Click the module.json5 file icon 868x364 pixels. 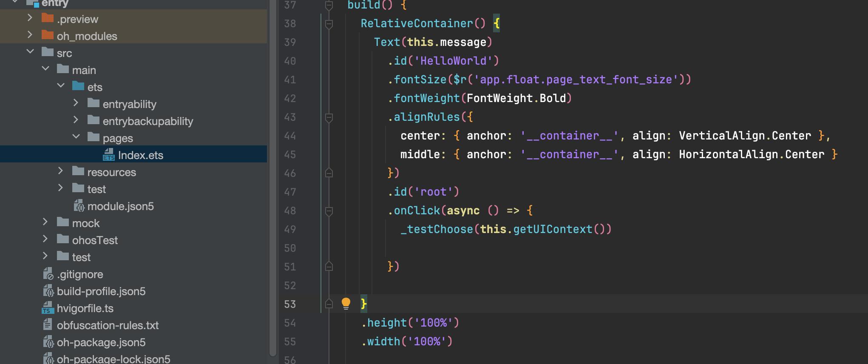tap(79, 206)
